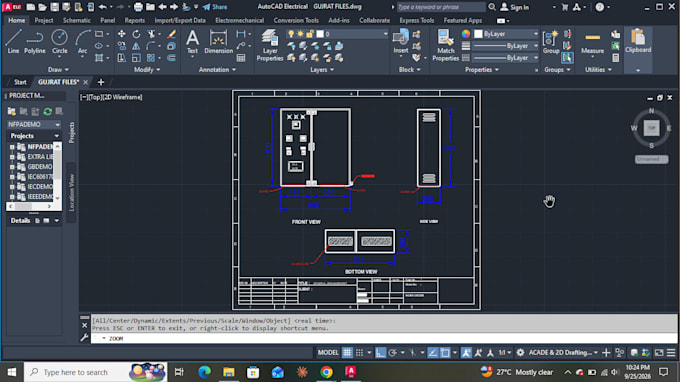
Task: Expand the Modify panel
Action: 147,69
